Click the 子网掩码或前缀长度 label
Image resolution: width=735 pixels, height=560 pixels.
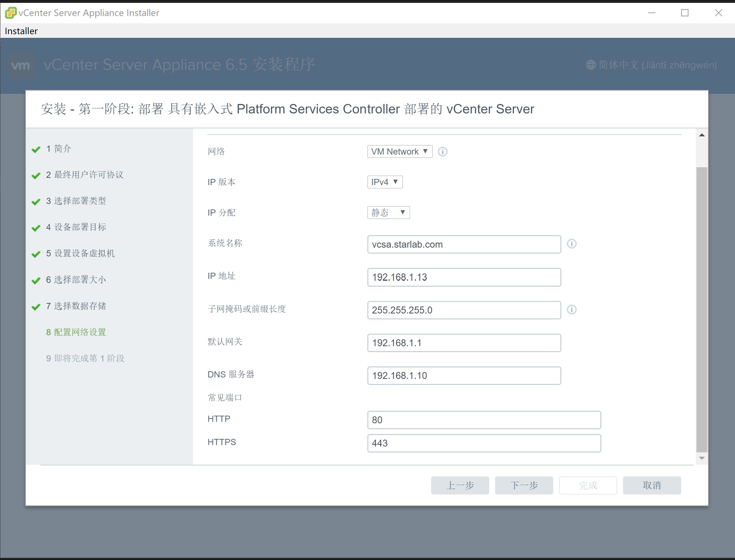[247, 309]
